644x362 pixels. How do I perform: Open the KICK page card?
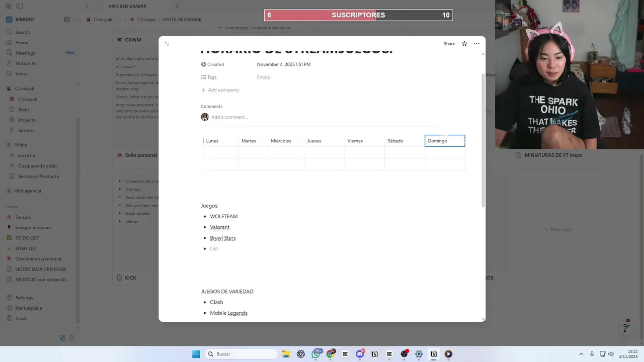pyautogui.click(x=131, y=278)
